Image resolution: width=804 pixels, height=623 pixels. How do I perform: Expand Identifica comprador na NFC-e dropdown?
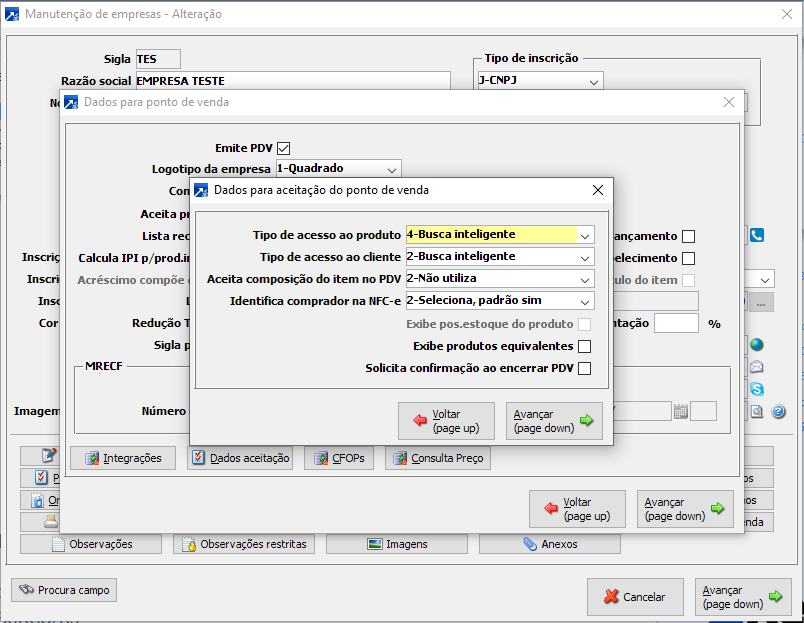click(585, 302)
